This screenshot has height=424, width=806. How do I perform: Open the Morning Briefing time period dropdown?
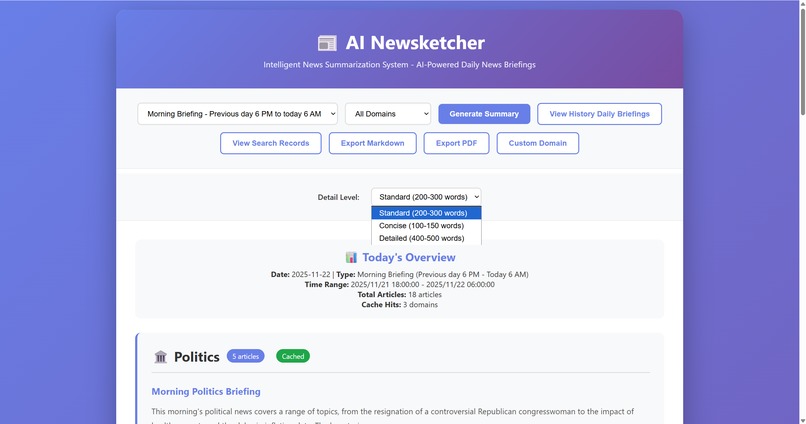coord(237,114)
